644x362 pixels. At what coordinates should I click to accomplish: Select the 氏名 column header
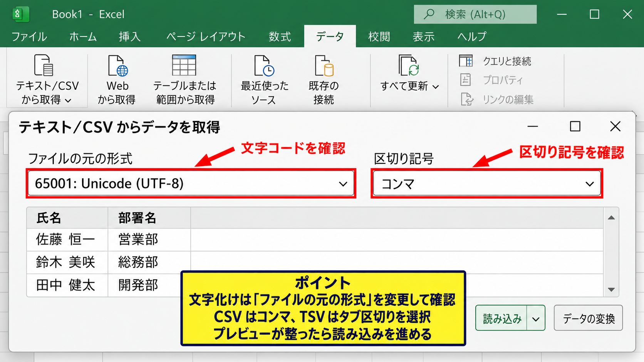(x=67, y=218)
